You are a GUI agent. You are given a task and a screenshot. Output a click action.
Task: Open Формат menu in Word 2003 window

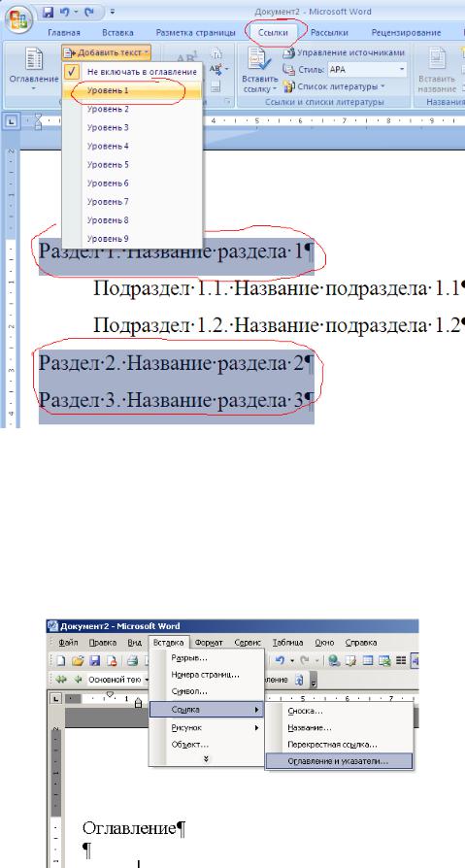click(210, 643)
